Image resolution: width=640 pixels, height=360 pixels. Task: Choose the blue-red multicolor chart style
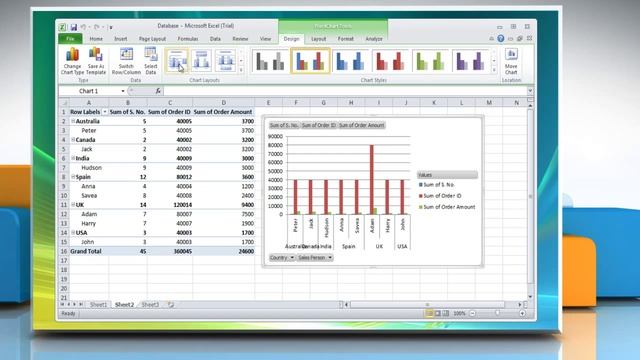click(310, 61)
